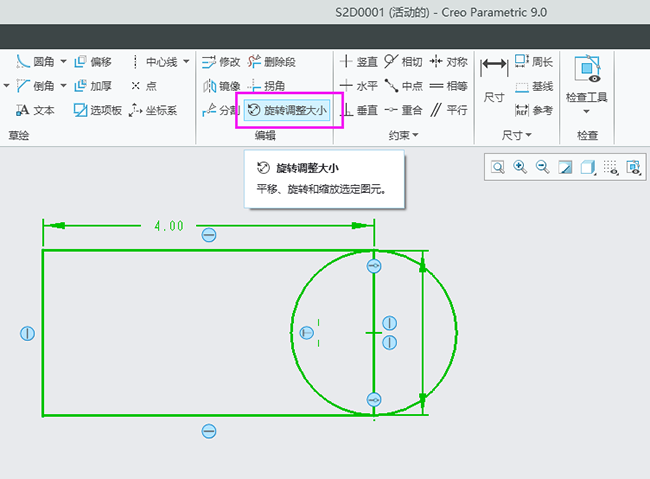Open the sketcher display filters dropdown
The width and height of the screenshot is (650, 479).
610,167
